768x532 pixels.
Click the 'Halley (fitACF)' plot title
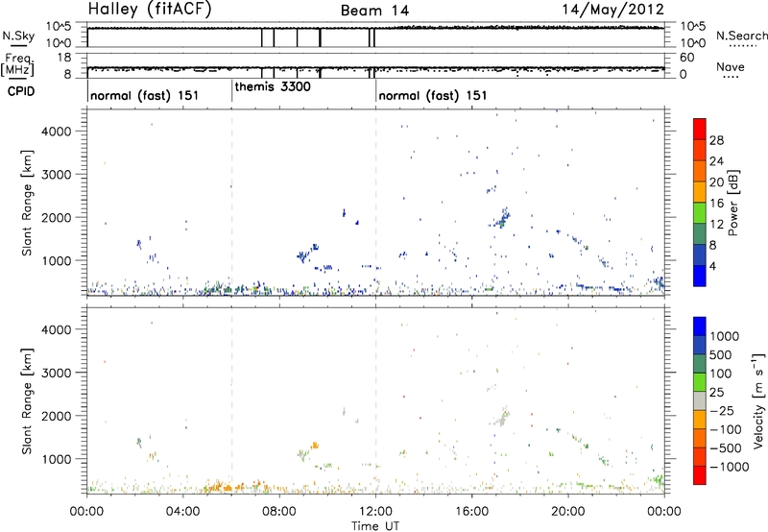click(150, 10)
